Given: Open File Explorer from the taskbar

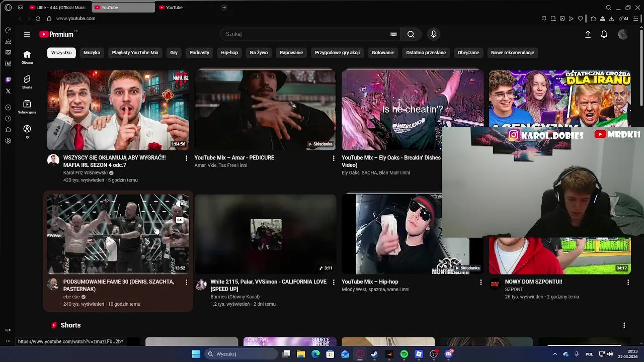Looking at the screenshot, I should pos(300,354).
